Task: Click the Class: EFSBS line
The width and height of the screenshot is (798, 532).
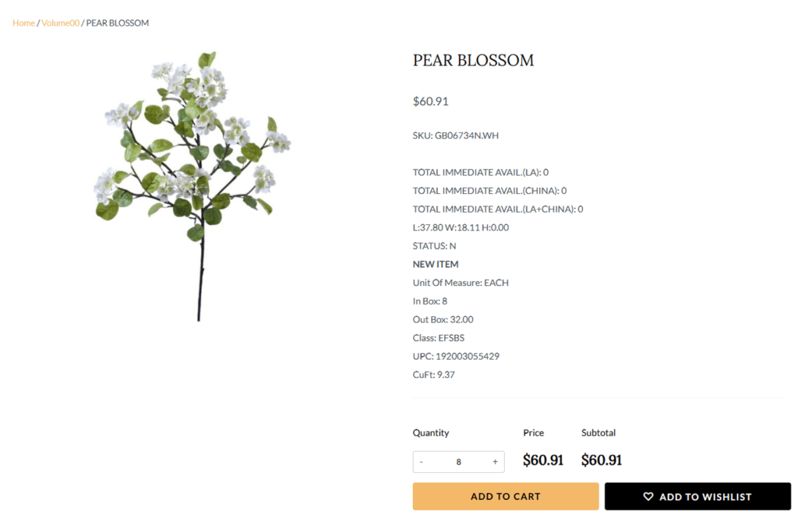Action: (438, 338)
